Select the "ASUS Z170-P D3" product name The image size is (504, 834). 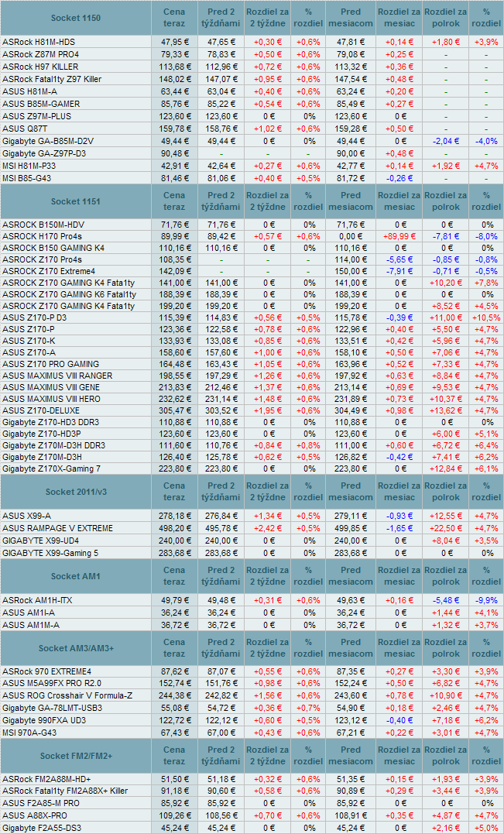click(34, 317)
